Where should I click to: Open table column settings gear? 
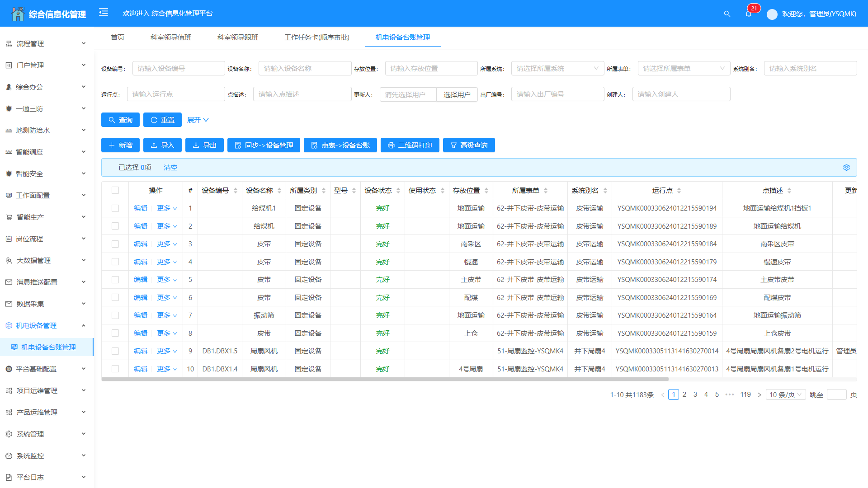pyautogui.click(x=847, y=167)
